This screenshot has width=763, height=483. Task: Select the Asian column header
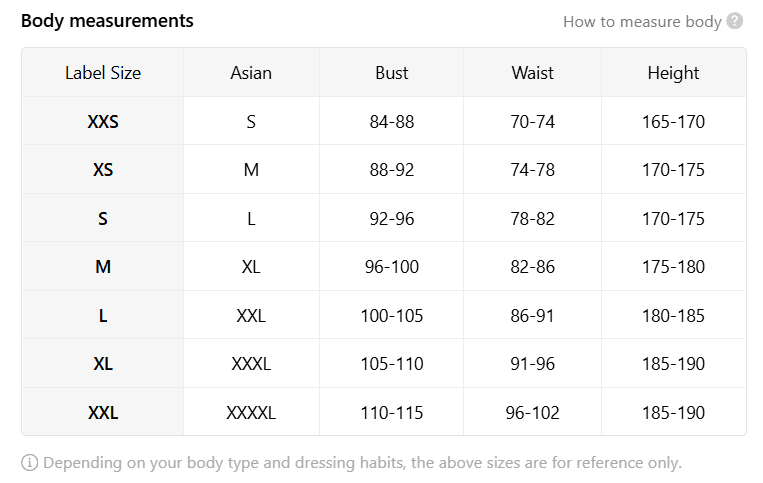click(x=251, y=73)
